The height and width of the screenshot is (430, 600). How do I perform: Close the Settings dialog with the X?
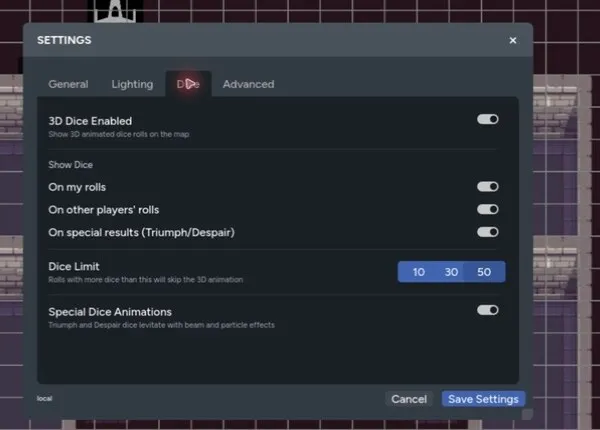[513, 40]
